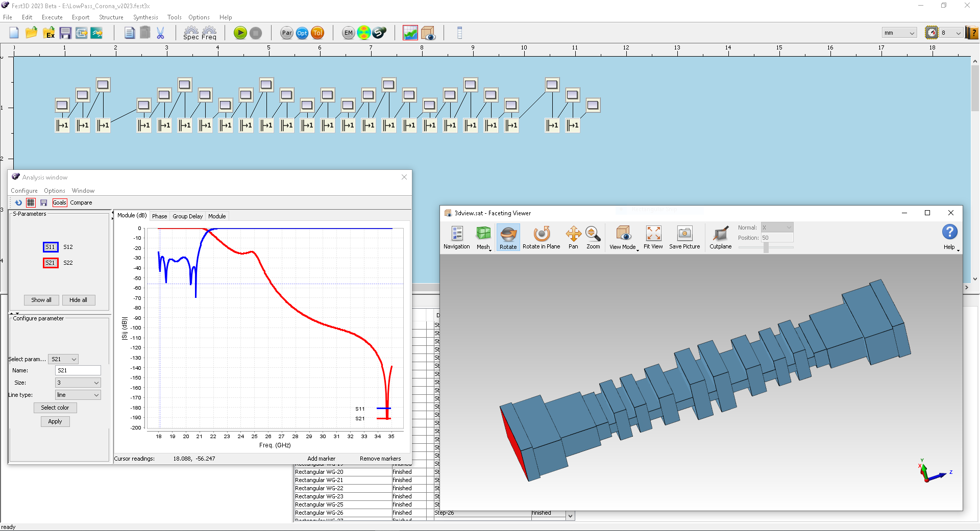
Task: Click Hide all in S-Parameters panel
Action: coord(79,300)
